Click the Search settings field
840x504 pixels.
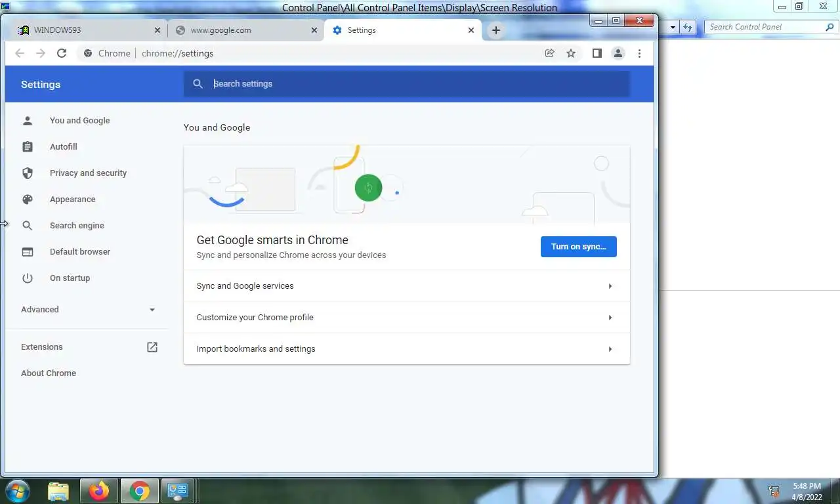pos(406,84)
